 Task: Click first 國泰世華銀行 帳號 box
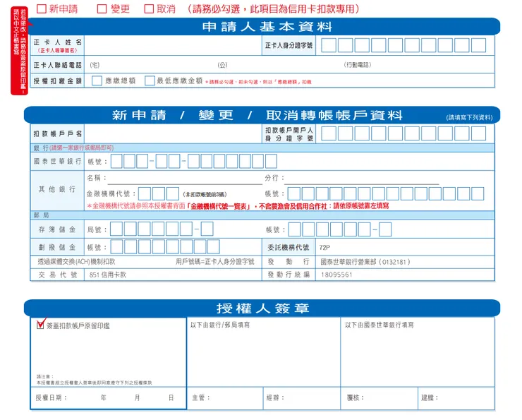pos(116,161)
